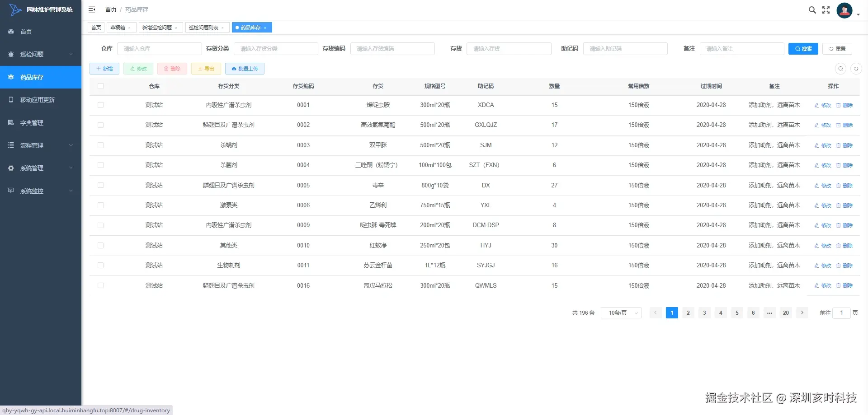Hide the search bar using the round magnifier icon
868x415 pixels.
tap(840, 69)
